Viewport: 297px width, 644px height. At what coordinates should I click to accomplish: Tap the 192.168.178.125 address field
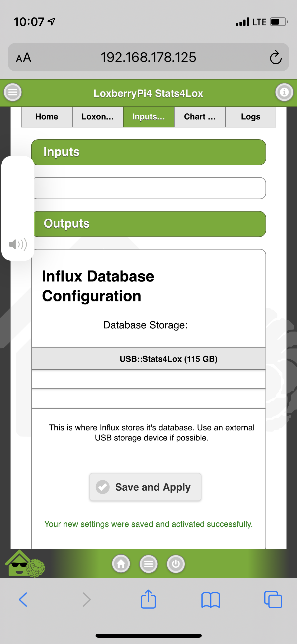pos(148,57)
